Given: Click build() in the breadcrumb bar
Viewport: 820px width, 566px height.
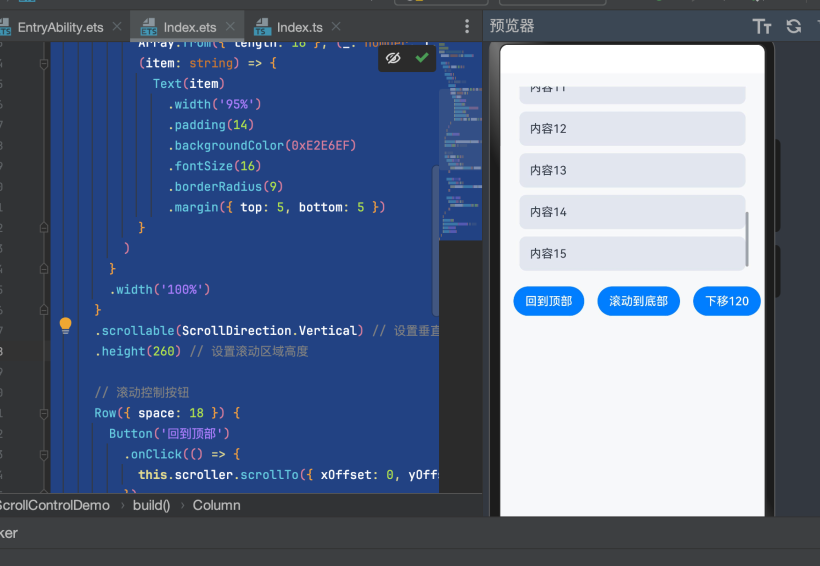Looking at the screenshot, I should 151,505.
